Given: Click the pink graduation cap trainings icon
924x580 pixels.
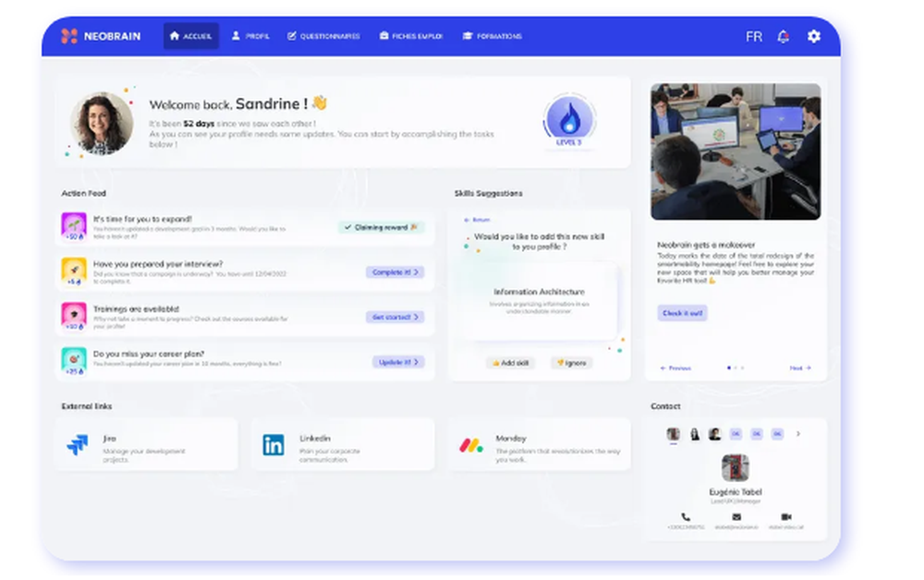Looking at the screenshot, I should [74, 316].
